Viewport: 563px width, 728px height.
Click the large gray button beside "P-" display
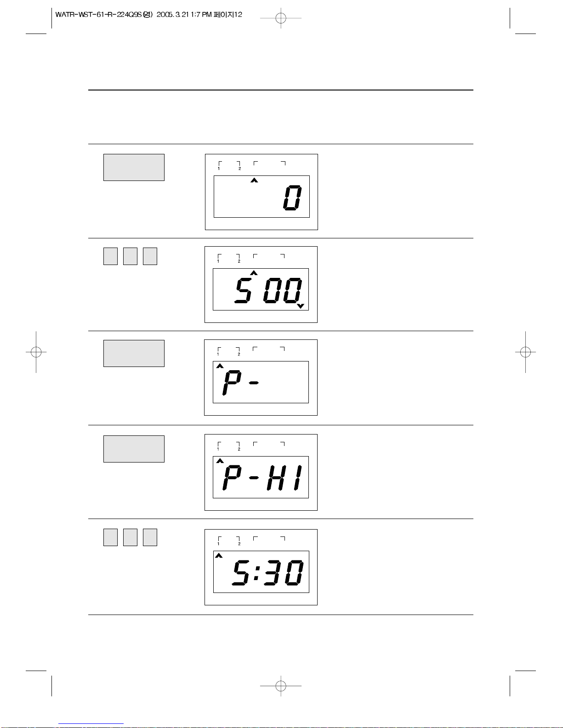(134, 353)
